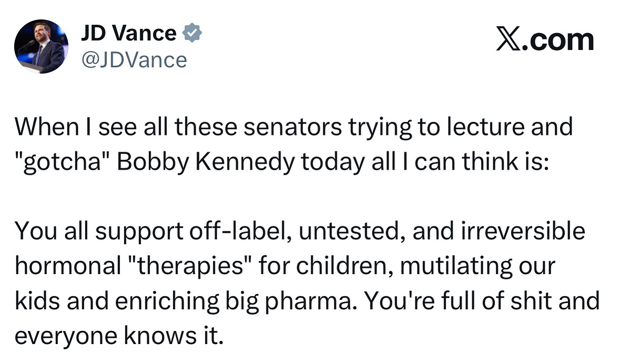This screenshot has height=364, width=620.
Task: Select the @JDVance handle
Action: [x=134, y=60]
